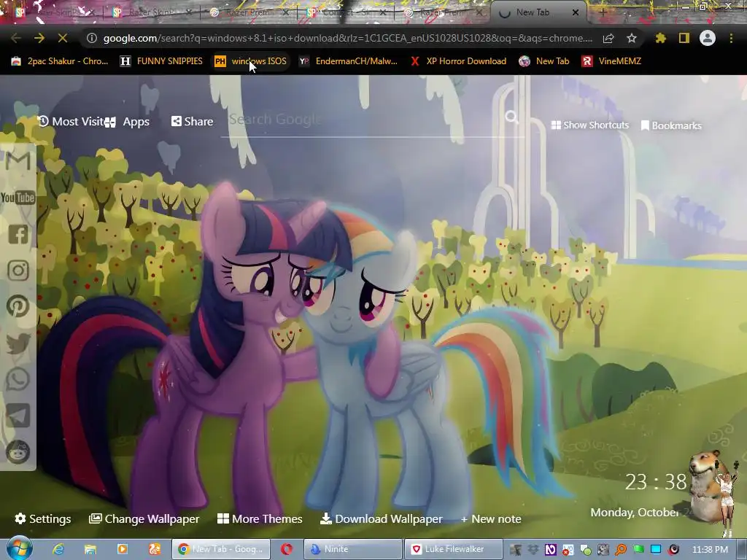The width and height of the screenshot is (747, 560).
Task: Open XP Horror Download bookmark
Action: tap(459, 61)
